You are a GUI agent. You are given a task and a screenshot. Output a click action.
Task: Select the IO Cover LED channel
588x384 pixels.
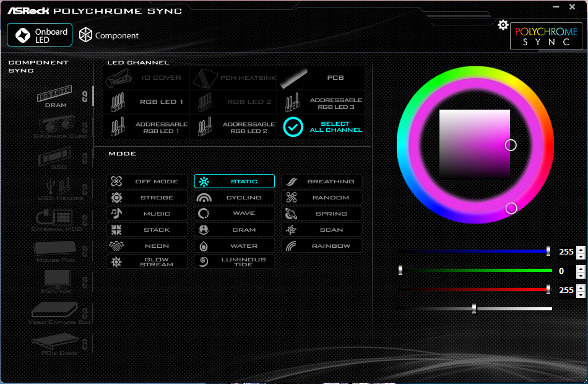[x=146, y=77]
